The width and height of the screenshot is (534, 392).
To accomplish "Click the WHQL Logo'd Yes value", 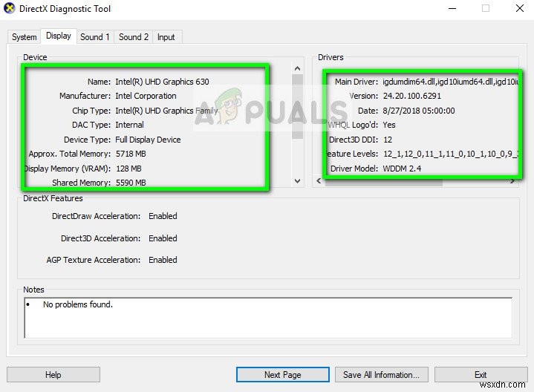I will coord(389,125).
